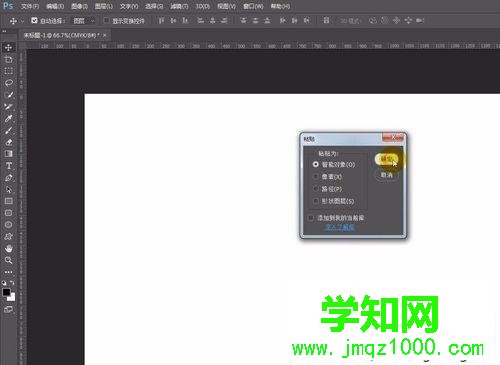Image resolution: width=500 pixels, height=365 pixels.
Task: Select the Brush tool
Action: 8,130
